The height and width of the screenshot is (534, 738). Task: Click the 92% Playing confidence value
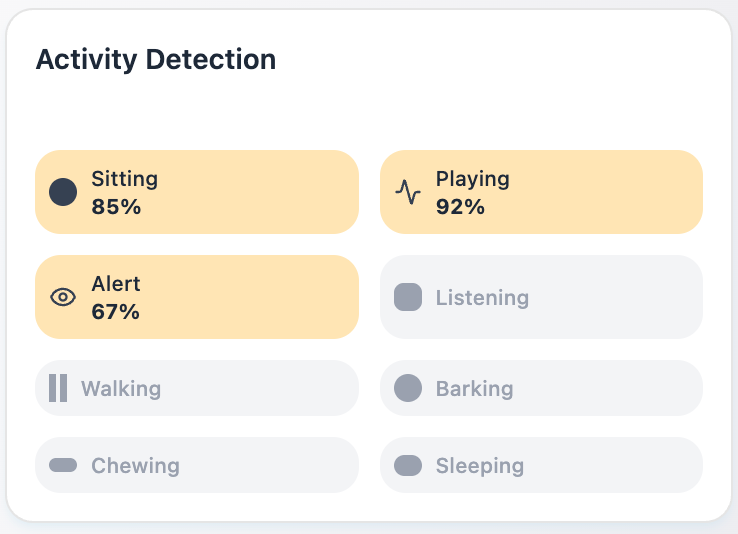coord(460,207)
